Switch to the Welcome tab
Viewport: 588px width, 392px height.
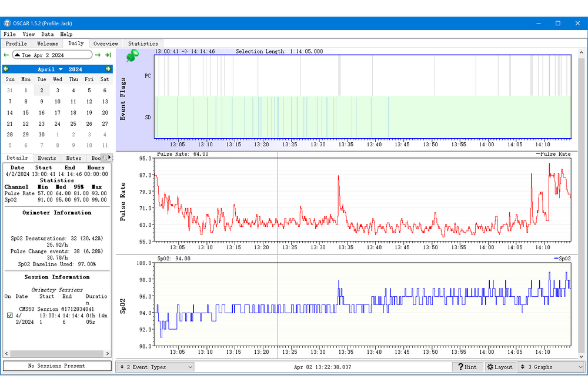coord(48,44)
